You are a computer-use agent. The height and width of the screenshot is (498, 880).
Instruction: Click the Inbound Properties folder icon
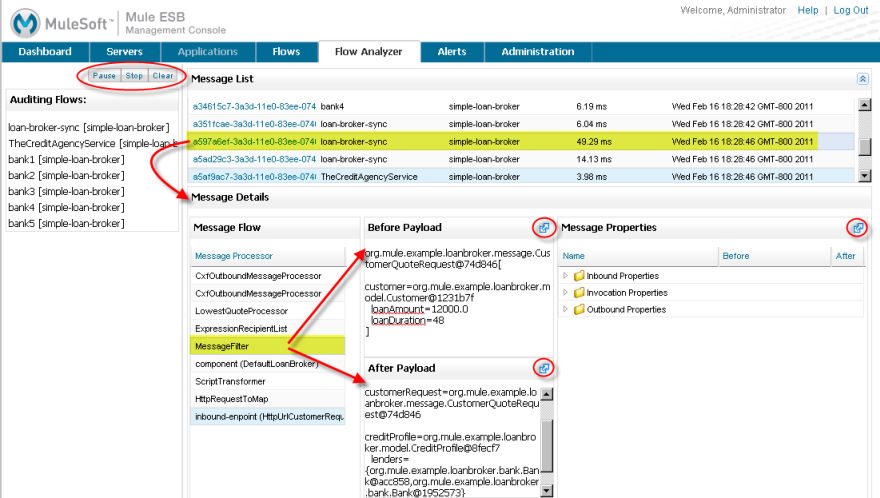[579, 276]
